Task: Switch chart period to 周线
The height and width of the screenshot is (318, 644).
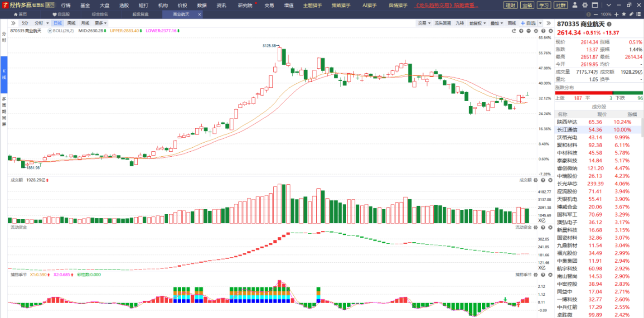Action: point(72,23)
